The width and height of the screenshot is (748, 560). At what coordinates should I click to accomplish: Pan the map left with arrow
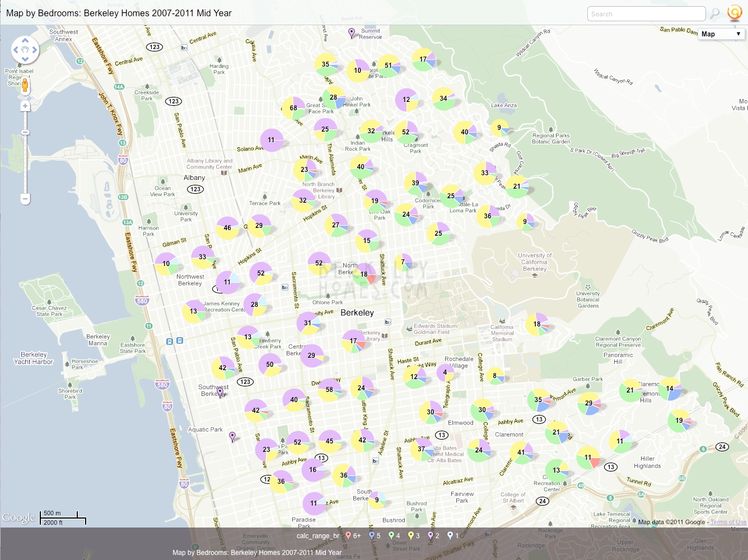pos(16,50)
